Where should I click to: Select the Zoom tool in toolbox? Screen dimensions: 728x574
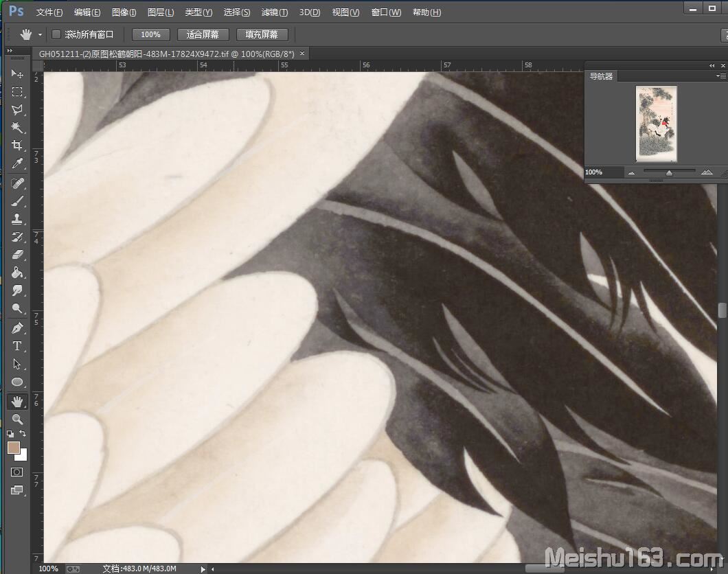[x=17, y=420]
